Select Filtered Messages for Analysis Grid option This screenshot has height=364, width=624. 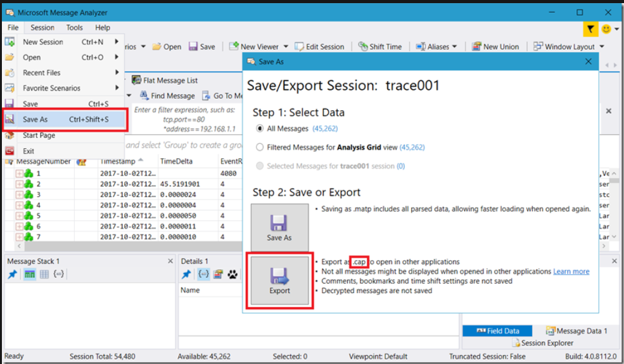pyautogui.click(x=260, y=147)
